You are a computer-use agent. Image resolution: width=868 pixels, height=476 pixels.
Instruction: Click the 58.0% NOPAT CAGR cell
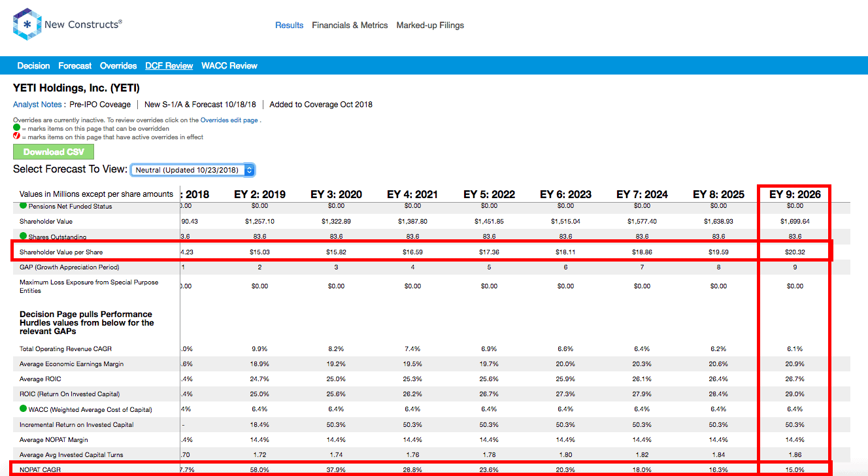click(x=259, y=469)
